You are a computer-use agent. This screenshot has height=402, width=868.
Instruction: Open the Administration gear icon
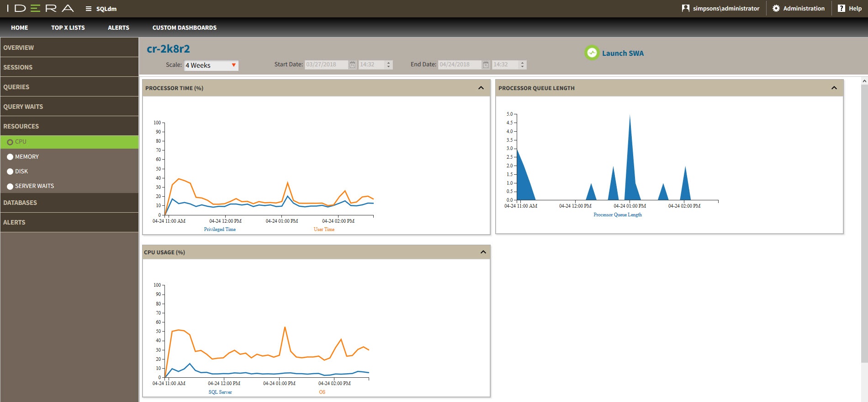776,8
